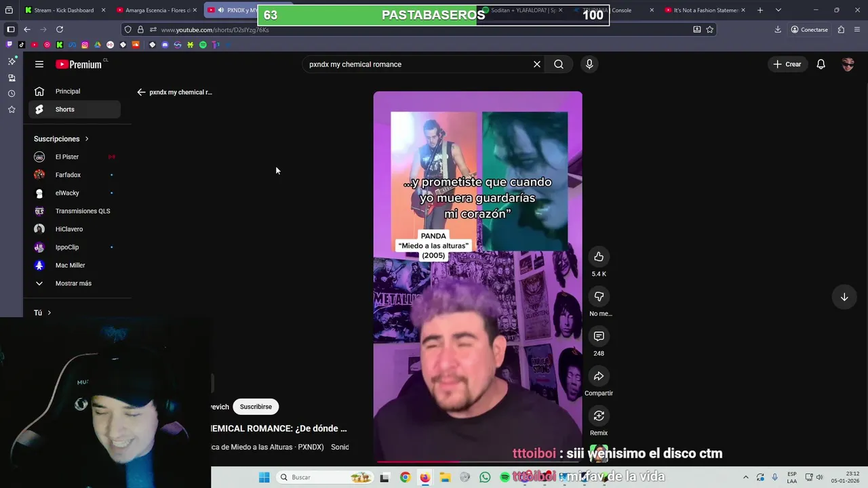Screen dimensions: 868x488
Task: Expand the Tú section chevron
Action: (49, 312)
